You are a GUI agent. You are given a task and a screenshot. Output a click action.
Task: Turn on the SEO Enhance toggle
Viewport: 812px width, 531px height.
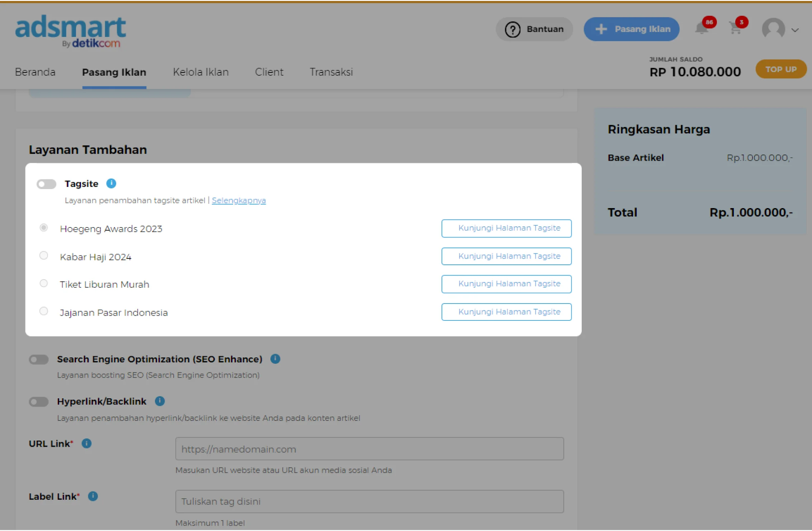pyautogui.click(x=39, y=360)
